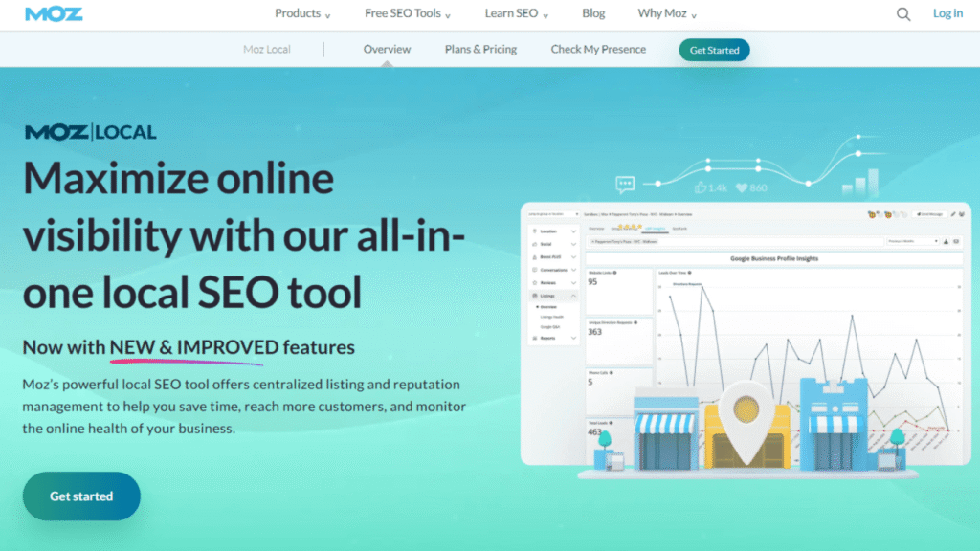Click the "NEW & IMPROVED" underlined text
980x551 pixels.
193,347
